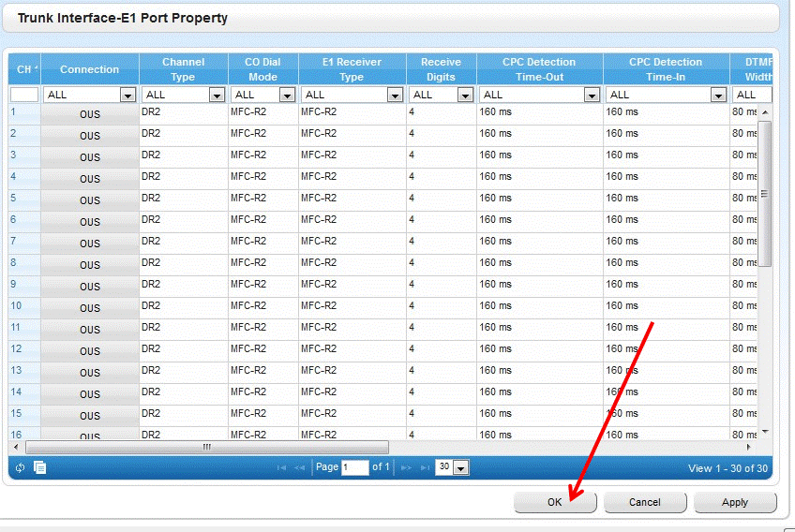Screen dimensions: 795x532
Task: Open rows-per-page dropdown showing 30
Action: click(460, 467)
